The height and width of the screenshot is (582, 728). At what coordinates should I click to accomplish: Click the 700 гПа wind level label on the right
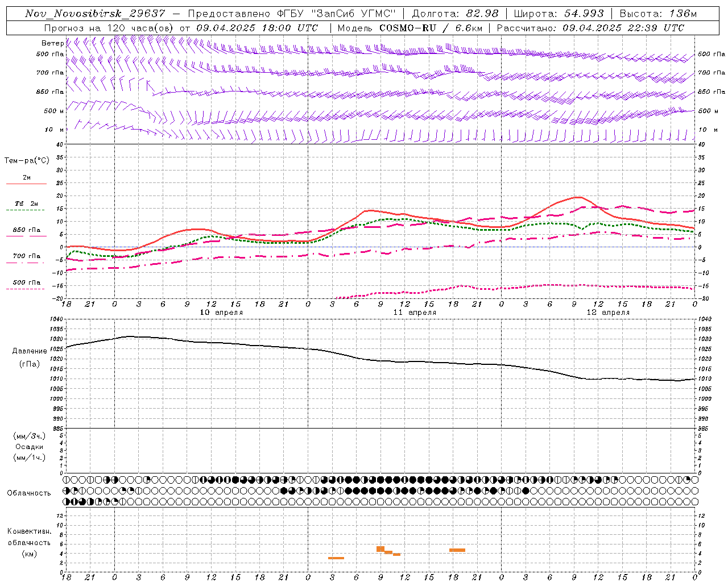[x=711, y=73]
